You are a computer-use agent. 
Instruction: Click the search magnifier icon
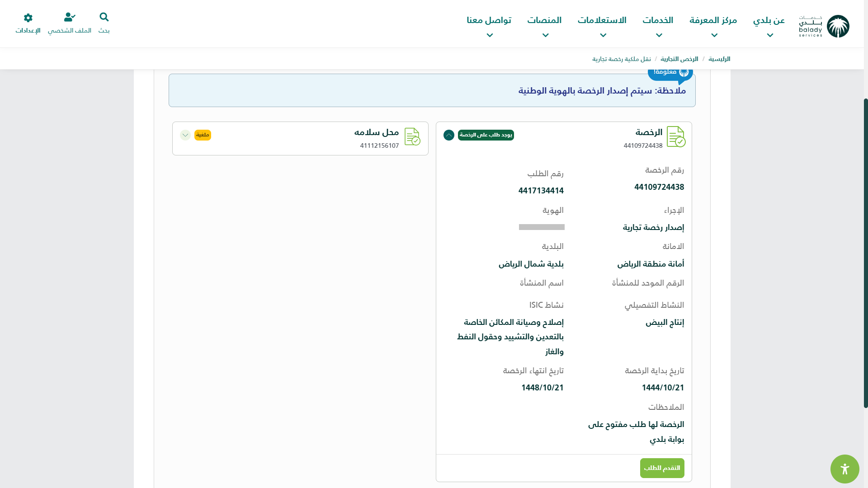104,17
